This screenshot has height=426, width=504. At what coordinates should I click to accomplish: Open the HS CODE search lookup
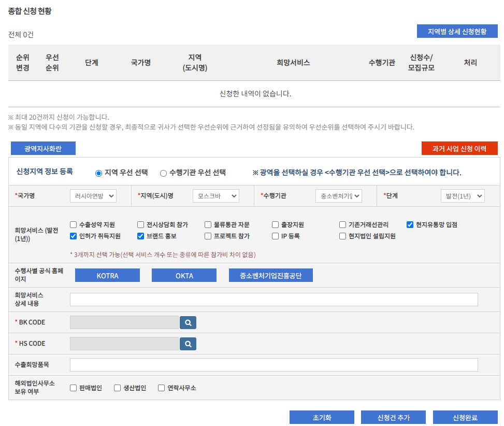pyautogui.click(x=188, y=343)
